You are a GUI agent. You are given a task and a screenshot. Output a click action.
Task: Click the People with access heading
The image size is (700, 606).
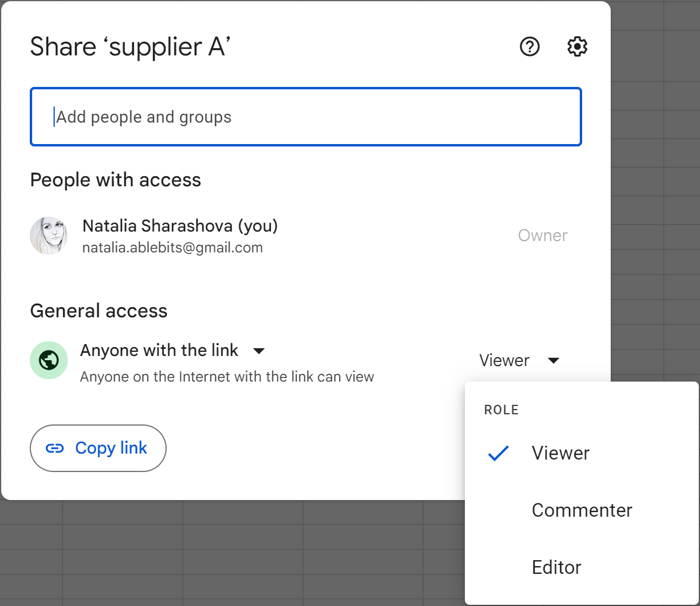pyautogui.click(x=115, y=180)
